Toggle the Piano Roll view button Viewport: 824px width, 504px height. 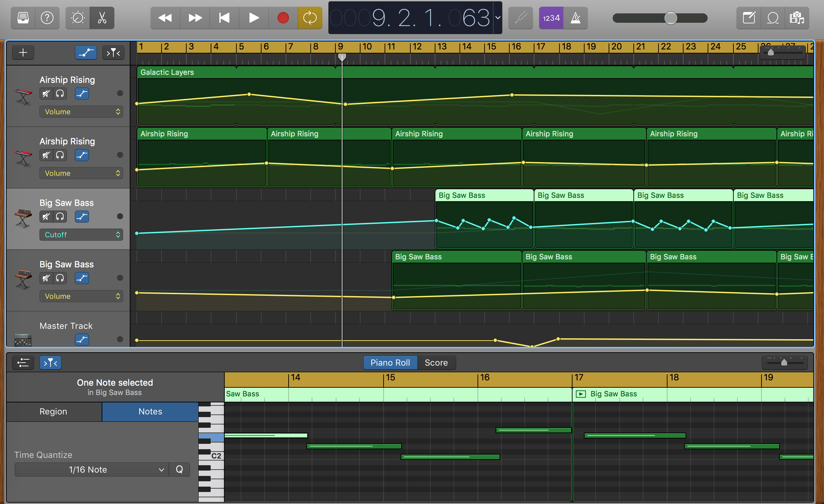click(390, 363)
